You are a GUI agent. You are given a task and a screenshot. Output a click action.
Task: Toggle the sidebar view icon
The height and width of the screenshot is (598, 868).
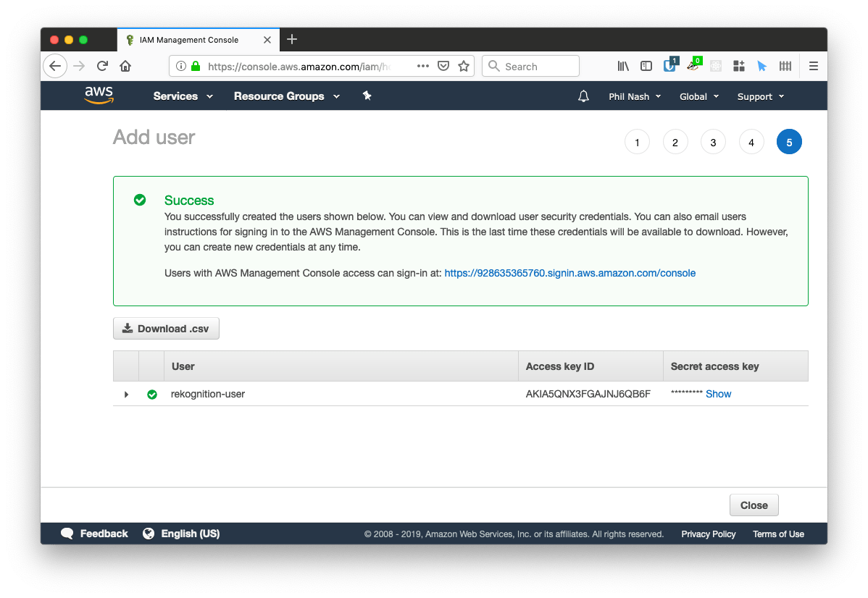click(x=646, y=67)
